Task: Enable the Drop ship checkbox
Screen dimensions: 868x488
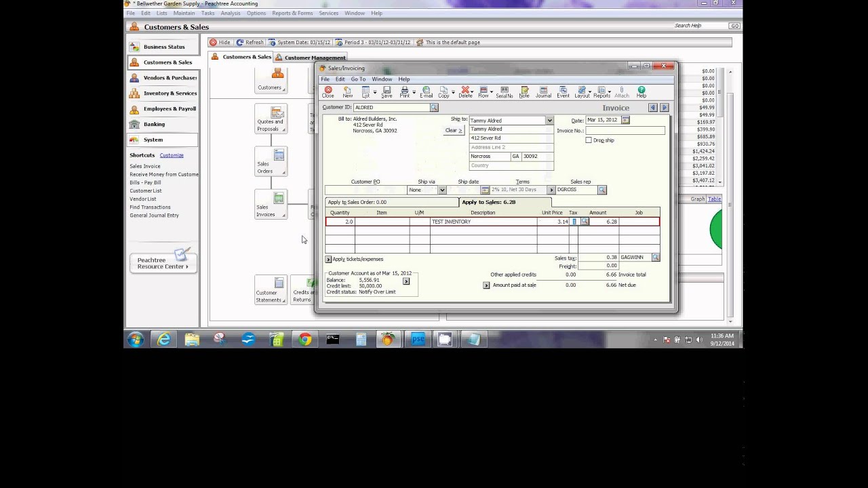Action: (589, 140)
